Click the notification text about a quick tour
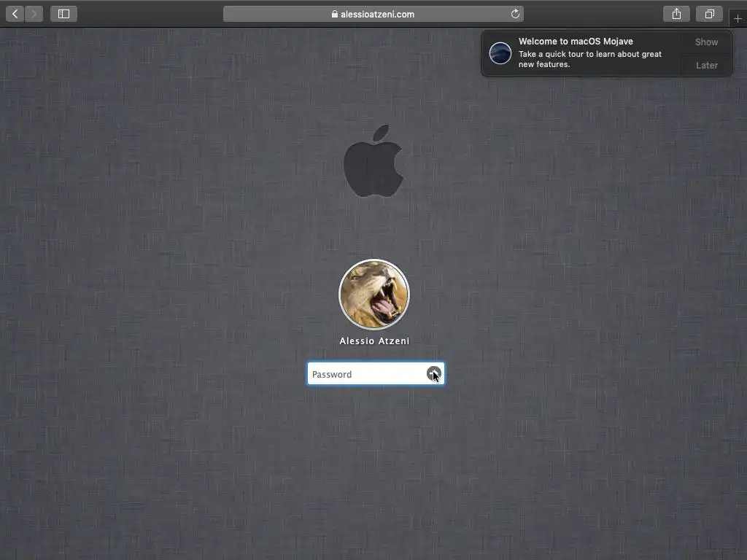 [x=589, y=59]
